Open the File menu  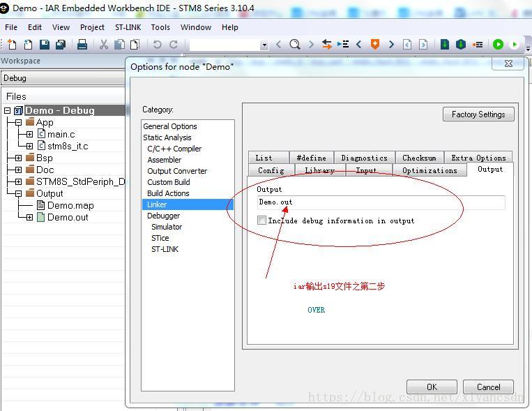pyautogui.click(x=11, y=27)
